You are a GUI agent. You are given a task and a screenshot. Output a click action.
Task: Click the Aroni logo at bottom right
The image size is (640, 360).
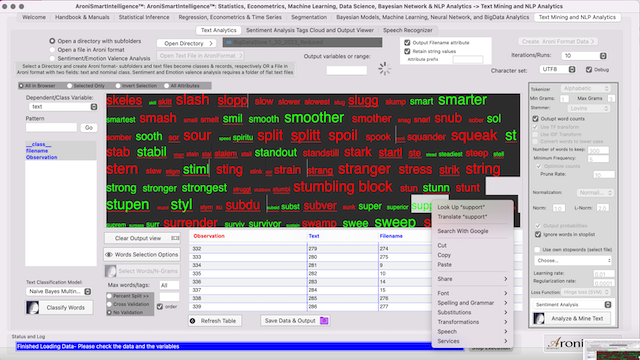click(x=565, y=343)
